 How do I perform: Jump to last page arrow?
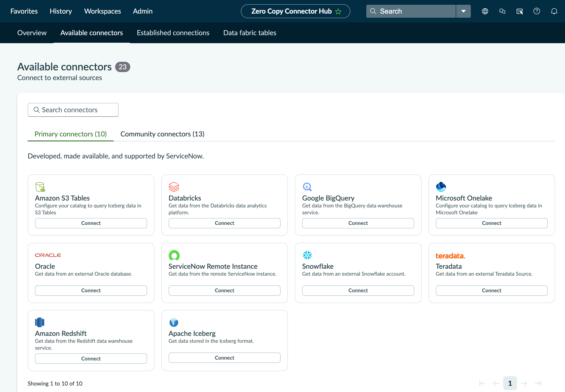(538, 383)
